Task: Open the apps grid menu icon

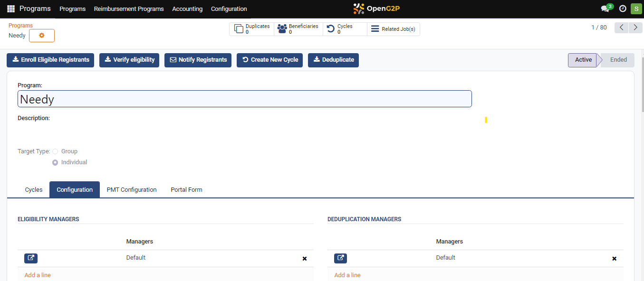Action: [x=11, y=9]
